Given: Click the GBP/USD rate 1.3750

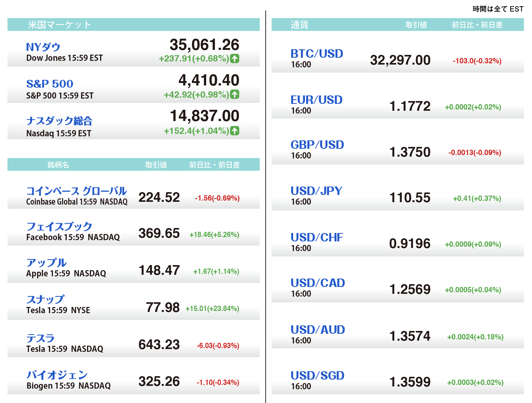Looking at the screenshot, I should coord(410,152).
